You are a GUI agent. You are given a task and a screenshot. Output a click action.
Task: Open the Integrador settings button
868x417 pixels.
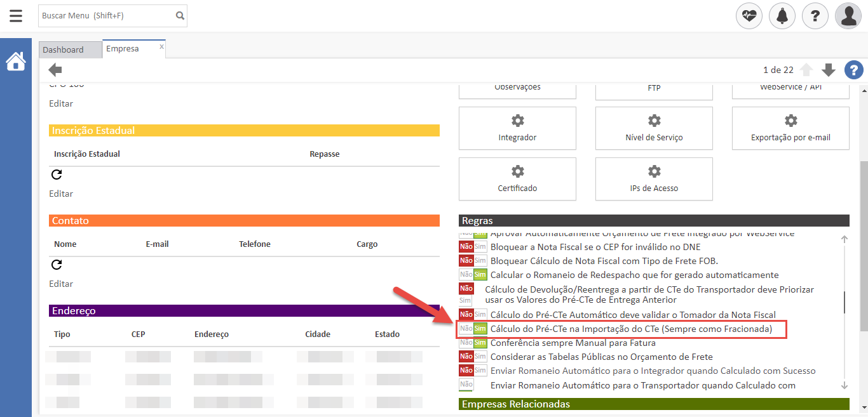(x=517, y=128)
